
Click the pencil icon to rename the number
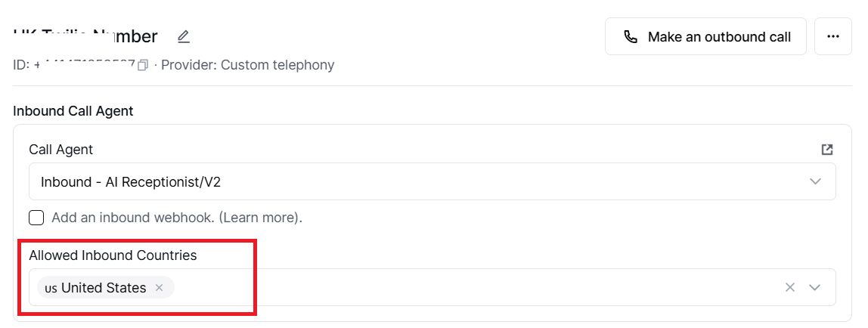pos(184,36)
